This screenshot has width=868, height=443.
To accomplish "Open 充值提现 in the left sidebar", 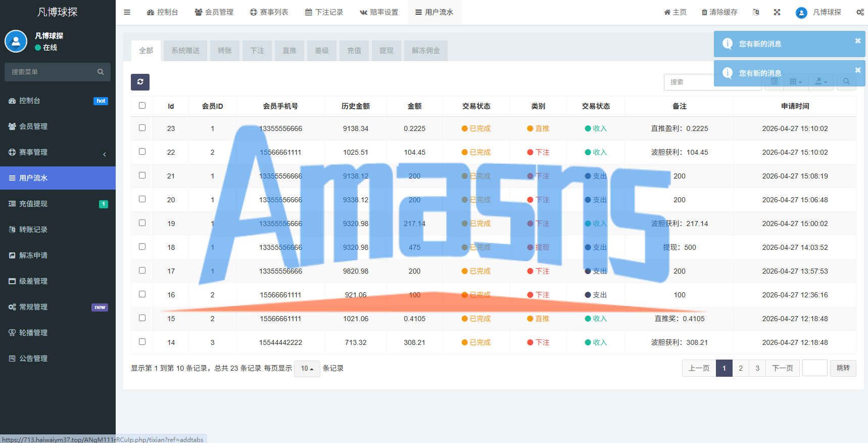I will (x=58, y=204).
